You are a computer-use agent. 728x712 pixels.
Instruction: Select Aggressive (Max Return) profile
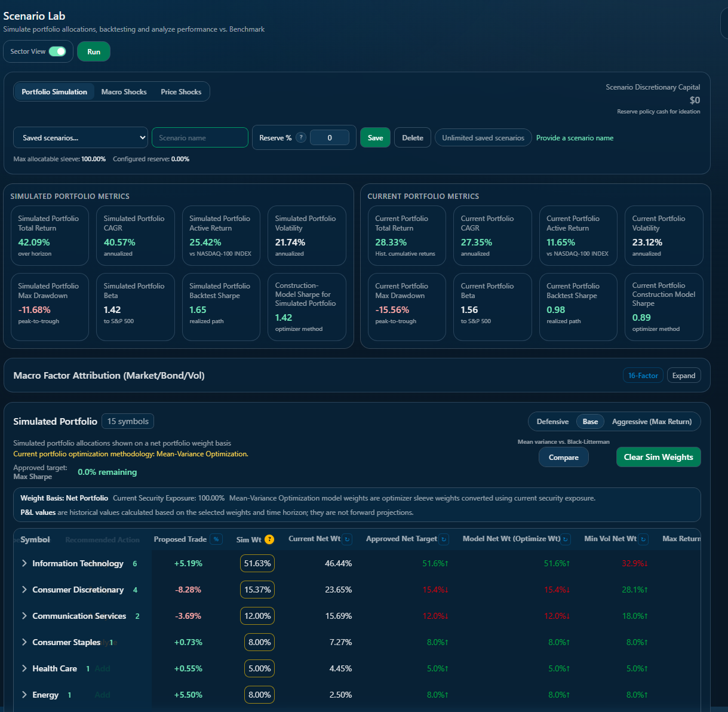[x=652, y=422]
